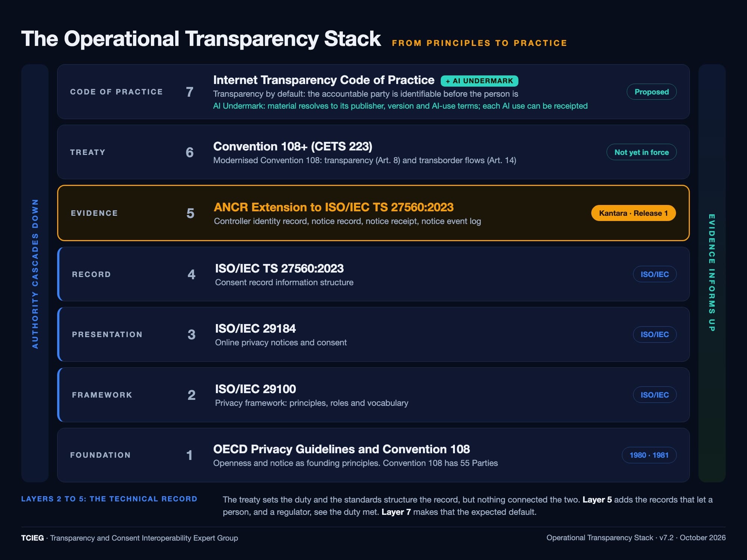The image size is (747, 560).
Task: Click the layer number 4
Action: pyautogui.click(x=192, y=275)
